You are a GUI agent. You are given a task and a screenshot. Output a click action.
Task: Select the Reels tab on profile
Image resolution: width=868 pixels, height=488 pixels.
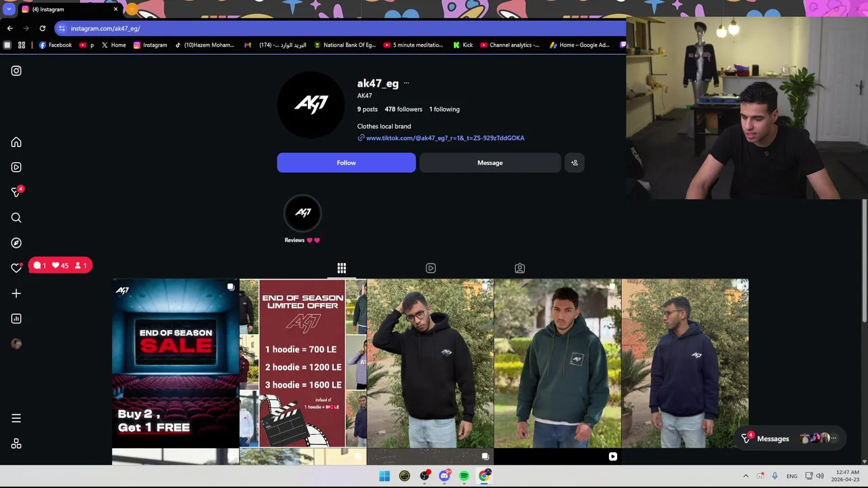click(431, 268)
